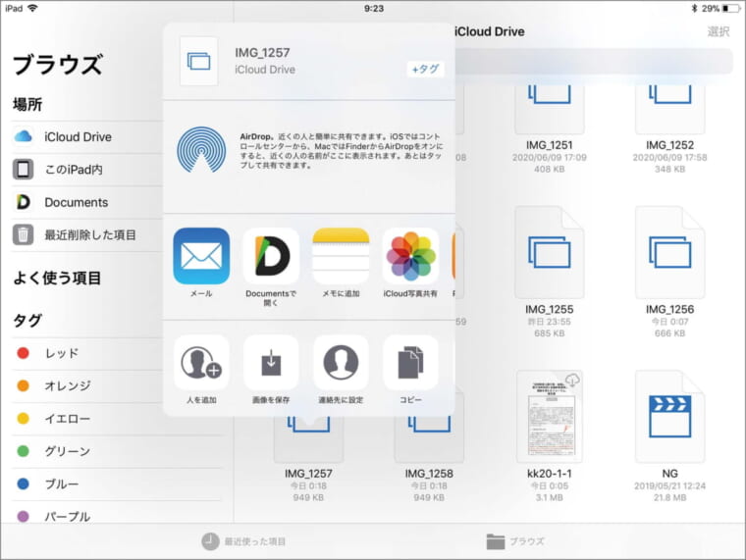This screenshot has height=560, width=746.
Task: Select 連絡先に設定 contact icon
Action: pos(341,363)
